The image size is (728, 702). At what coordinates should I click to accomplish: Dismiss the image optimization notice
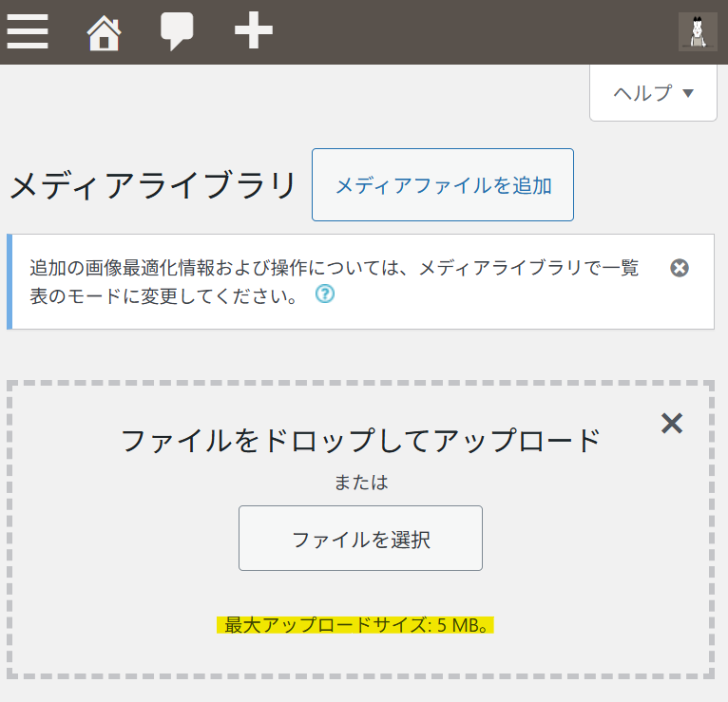tap(679, 268)
